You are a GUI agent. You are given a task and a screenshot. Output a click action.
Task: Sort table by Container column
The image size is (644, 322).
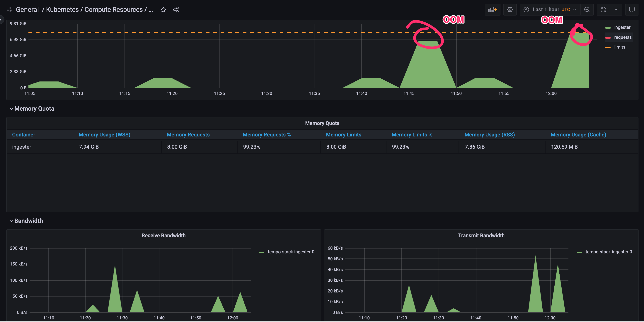point(23,135)
